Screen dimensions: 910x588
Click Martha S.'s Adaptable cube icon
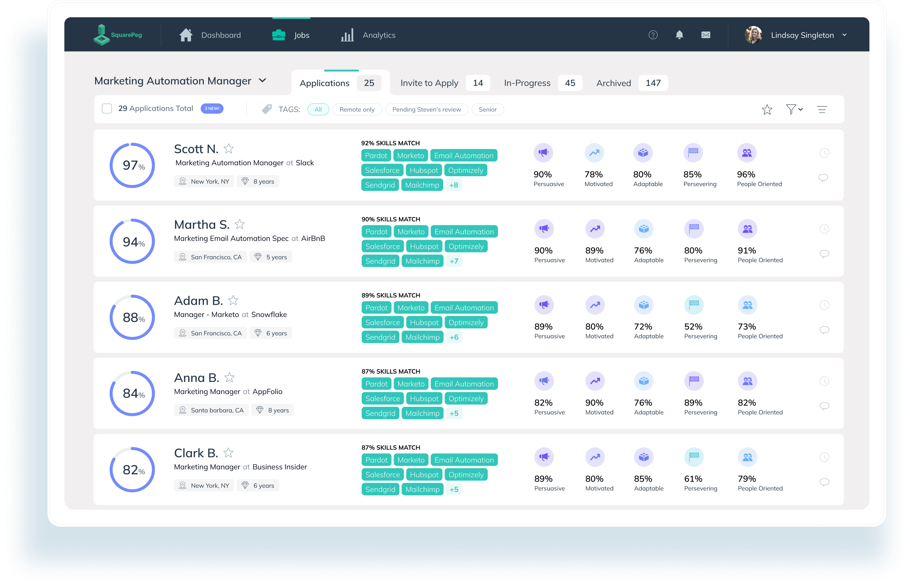644,229
